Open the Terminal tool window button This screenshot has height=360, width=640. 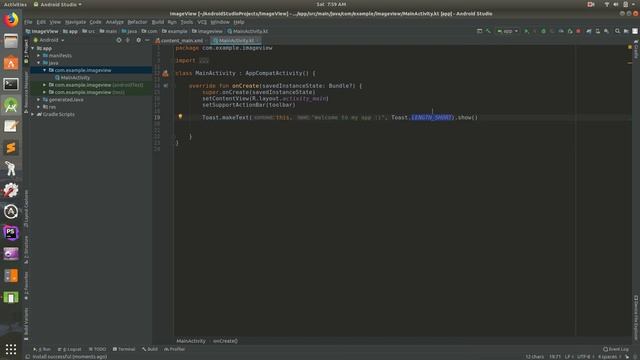point(124,349)
